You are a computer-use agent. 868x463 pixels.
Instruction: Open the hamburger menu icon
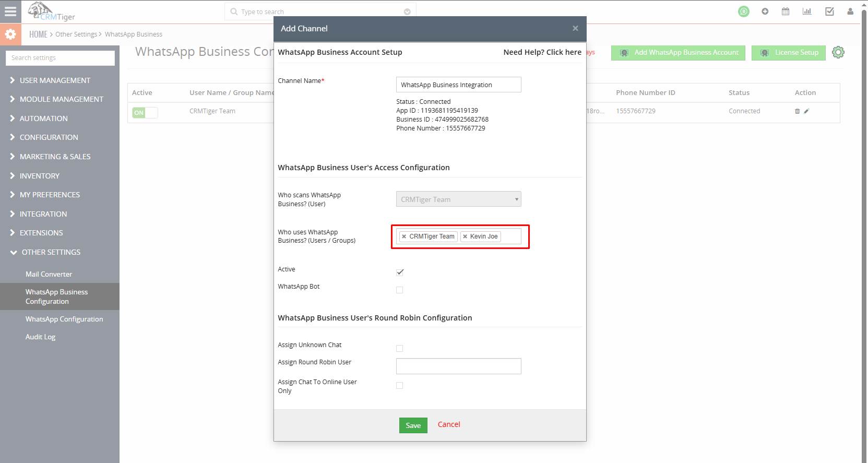click(10, 11)
